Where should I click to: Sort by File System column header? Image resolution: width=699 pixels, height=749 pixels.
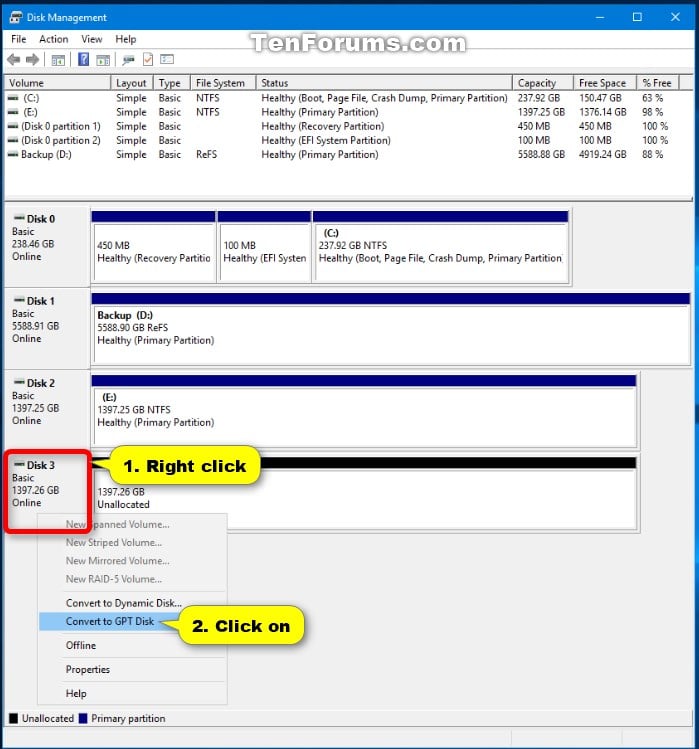[x=223, y=83]
